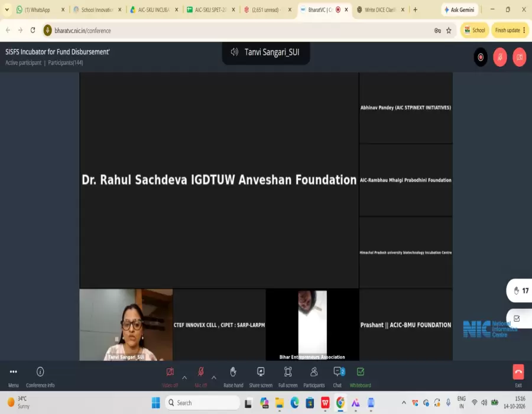Open the weather widget 34°C Sunny
Screen dimensions: 532x414
coord(19,402)
